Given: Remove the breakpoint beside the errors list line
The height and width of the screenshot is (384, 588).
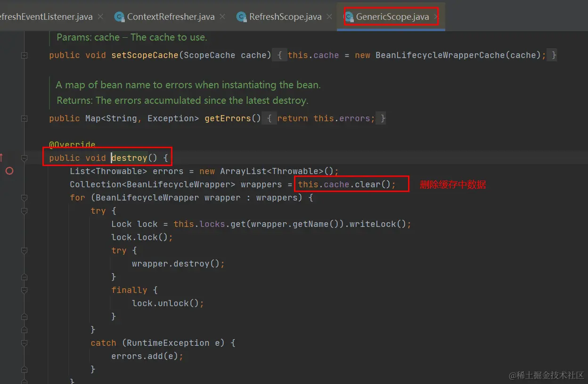Looking at the screenshot, I should coord(9,171).
